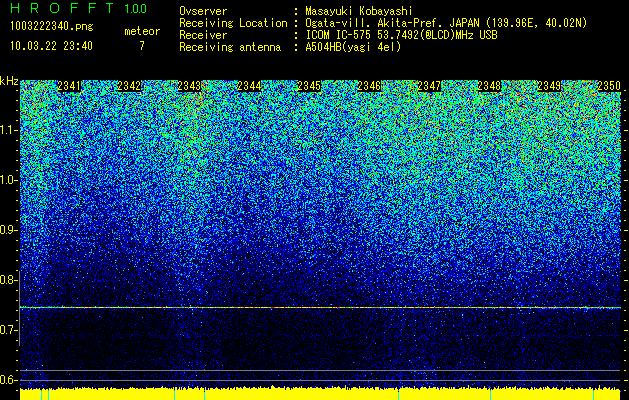Click the 0.7 frequency axis label
Viewport: 629px width, 400px height.
[8, 330]
